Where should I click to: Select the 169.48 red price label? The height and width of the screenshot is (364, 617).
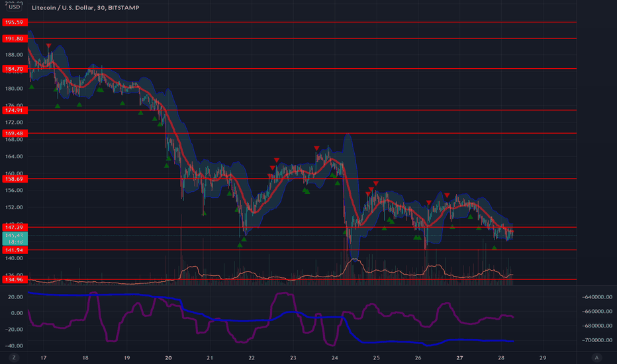(x=15, y=134)
